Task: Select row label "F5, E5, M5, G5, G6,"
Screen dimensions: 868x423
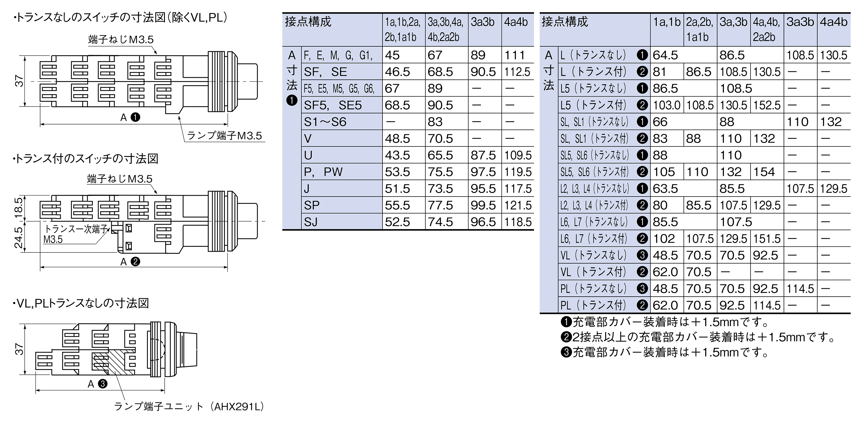Action: coord(339,89)
